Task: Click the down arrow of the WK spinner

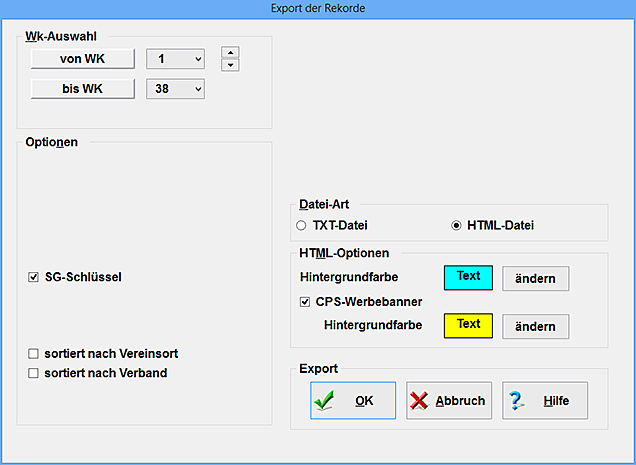Action: click(x=230, y=65)
